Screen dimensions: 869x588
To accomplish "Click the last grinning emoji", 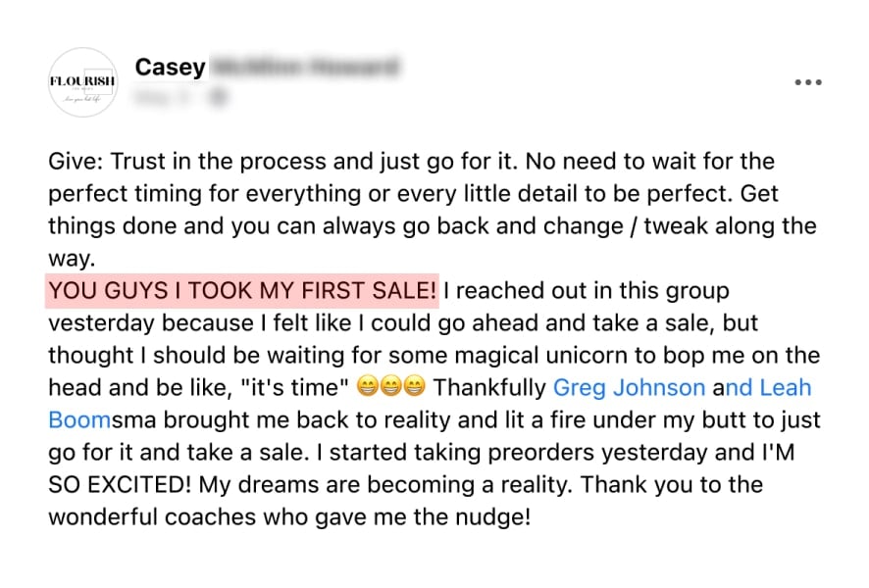I will pyautogui.click(x=415, y=386).
